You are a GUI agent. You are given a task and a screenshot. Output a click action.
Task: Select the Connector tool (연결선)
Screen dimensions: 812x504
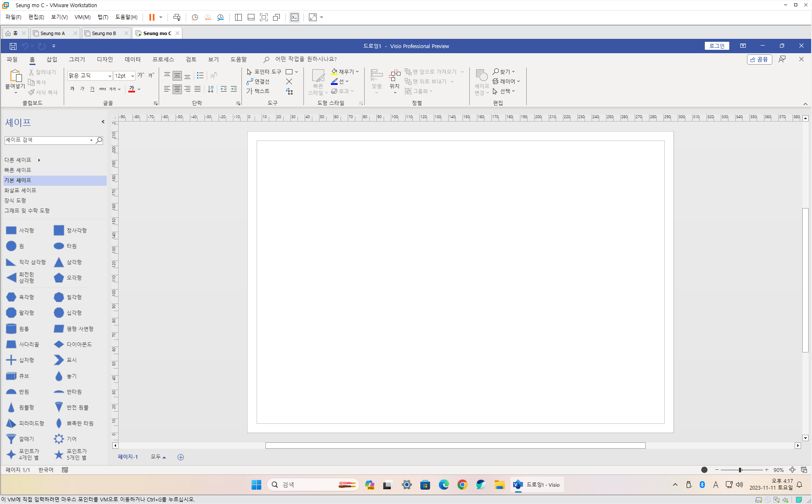click(258, 81)
